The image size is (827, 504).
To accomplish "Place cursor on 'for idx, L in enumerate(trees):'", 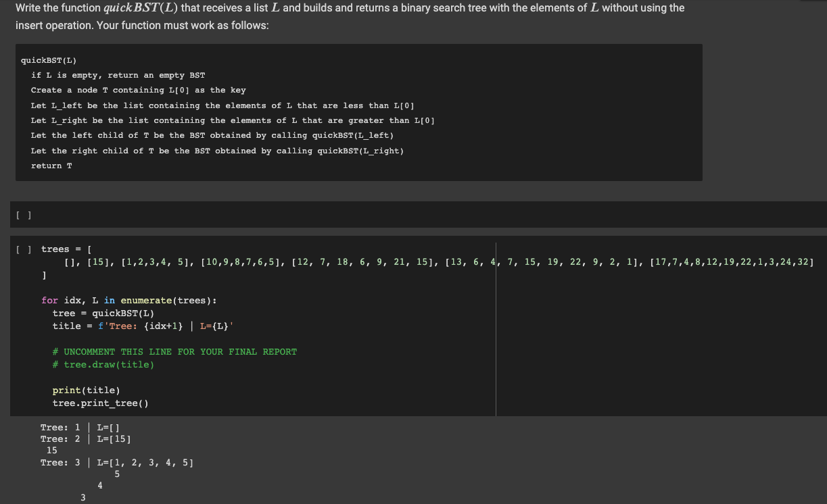I will click(129, 300).
